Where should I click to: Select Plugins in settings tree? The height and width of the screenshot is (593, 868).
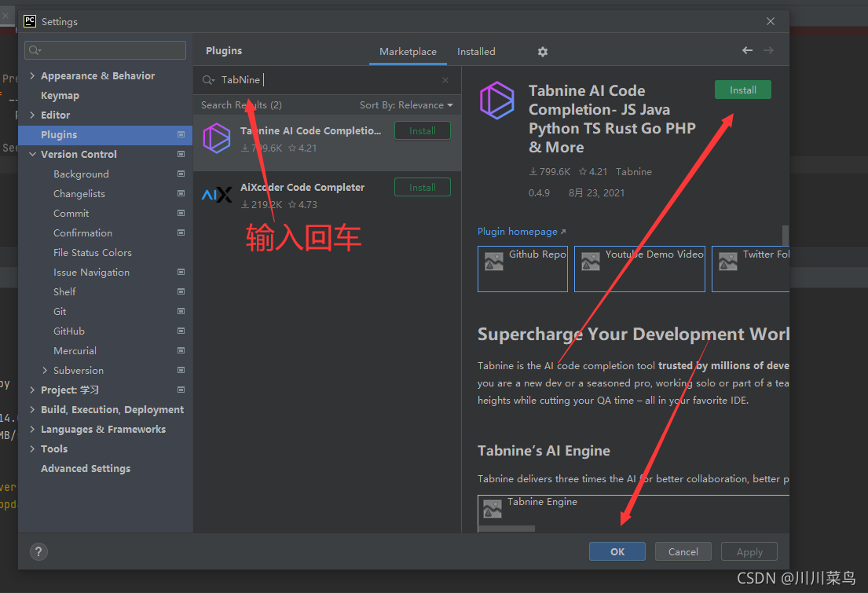105,134
